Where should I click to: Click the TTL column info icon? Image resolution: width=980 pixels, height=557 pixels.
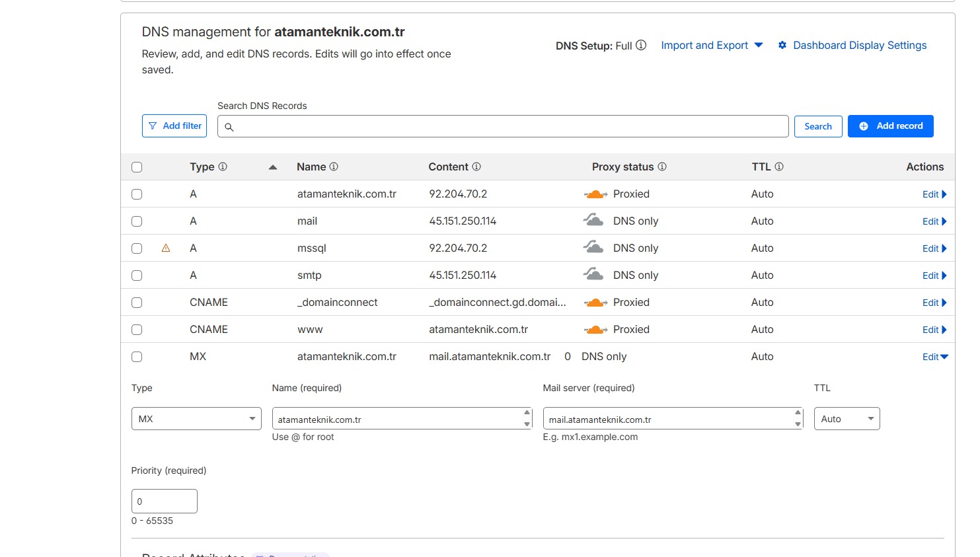pos(779,167)
